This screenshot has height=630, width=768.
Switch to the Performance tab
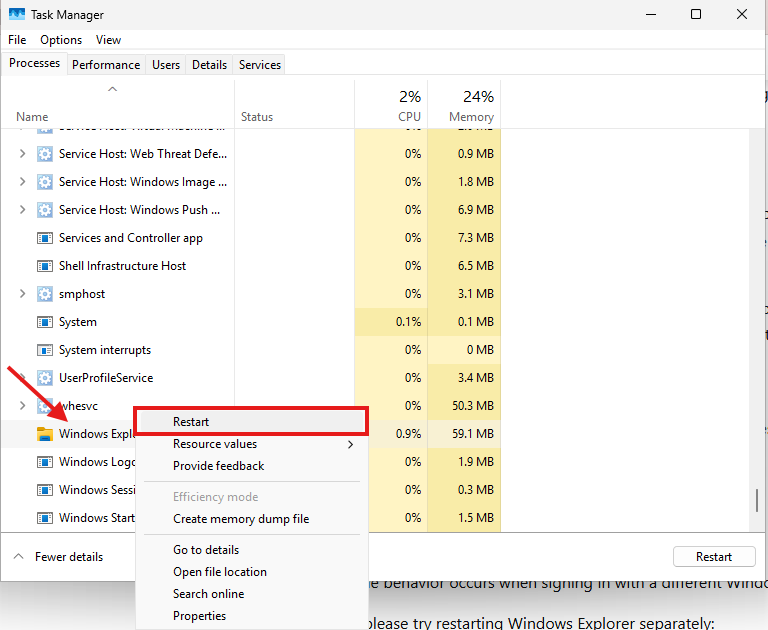[x=106, y=65]
